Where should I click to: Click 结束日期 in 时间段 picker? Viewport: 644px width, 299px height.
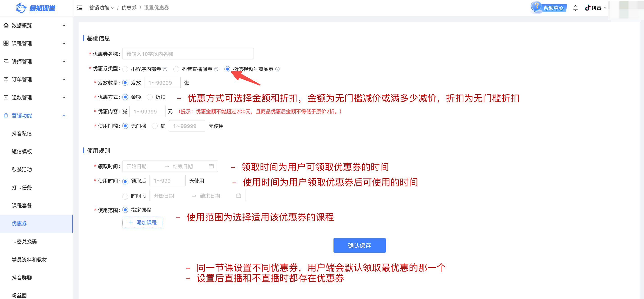point(210,196)
